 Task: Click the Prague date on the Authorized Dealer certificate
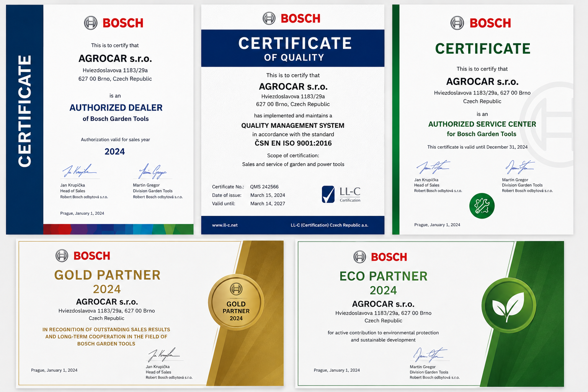coord(82,213)
